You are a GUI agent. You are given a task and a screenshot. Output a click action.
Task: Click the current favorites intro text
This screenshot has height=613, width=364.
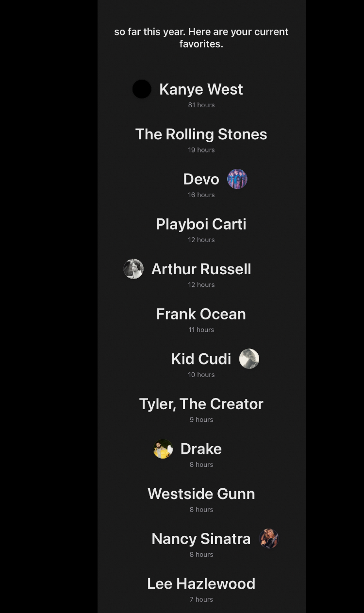tap(201, 38)
